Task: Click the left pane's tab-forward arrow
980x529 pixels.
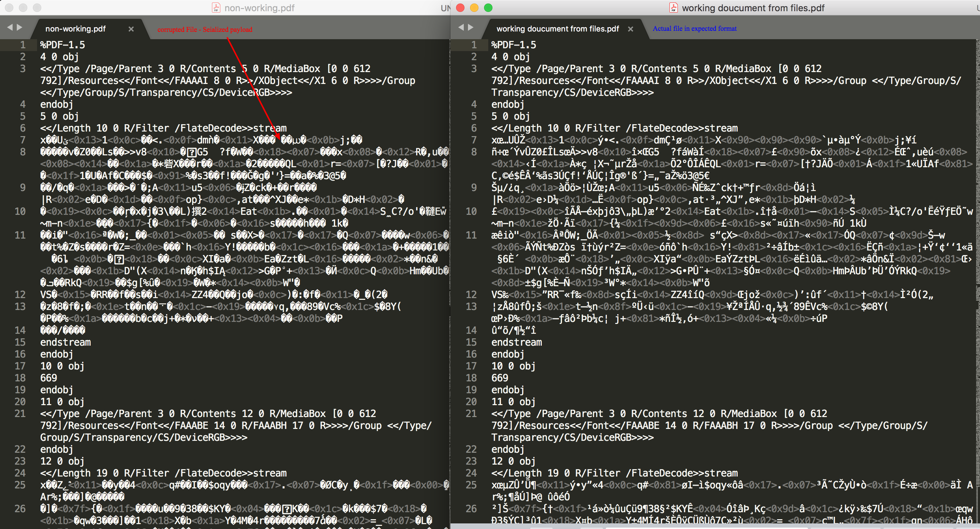Action: (x=19, y=27)
